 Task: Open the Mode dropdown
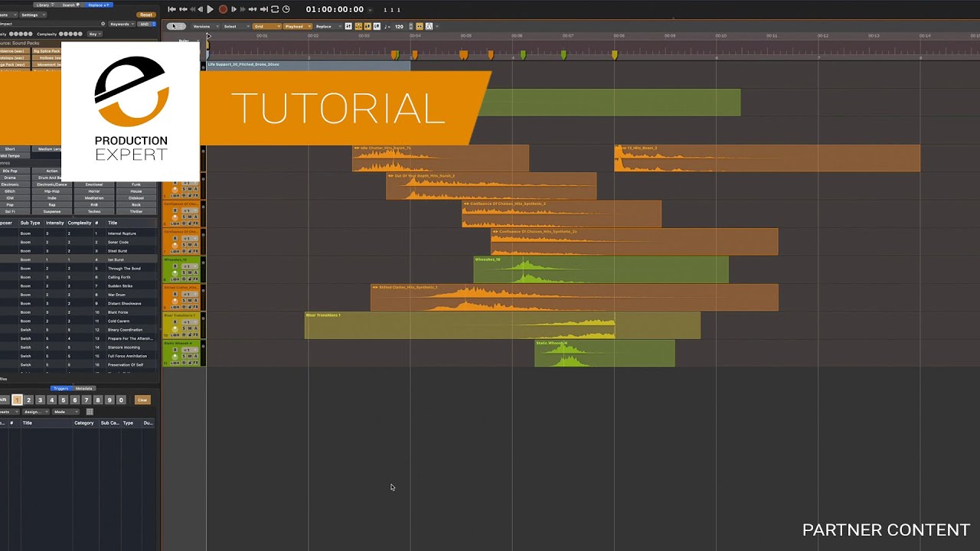(x=65, y=412)
